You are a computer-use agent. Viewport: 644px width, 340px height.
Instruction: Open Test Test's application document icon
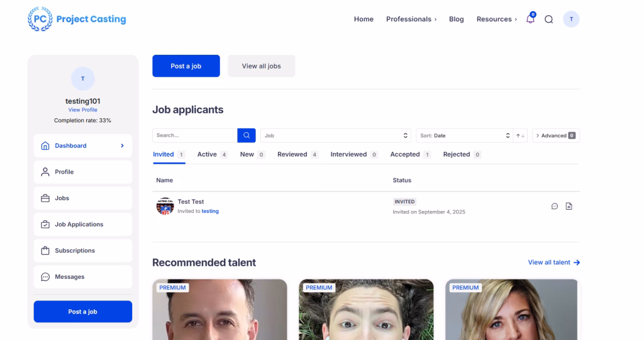coord(569,207)
